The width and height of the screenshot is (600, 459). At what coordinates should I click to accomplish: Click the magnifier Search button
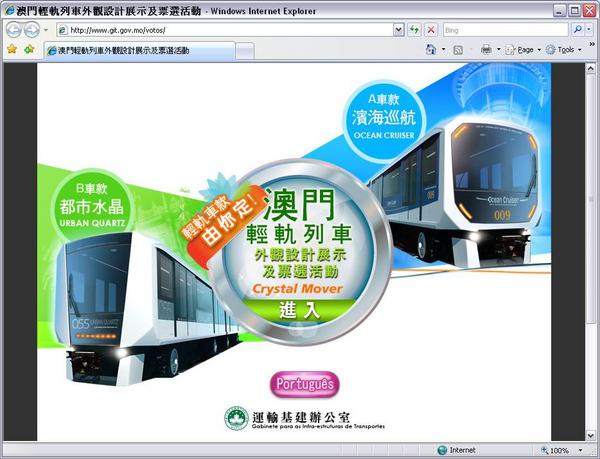click(578, 29)
